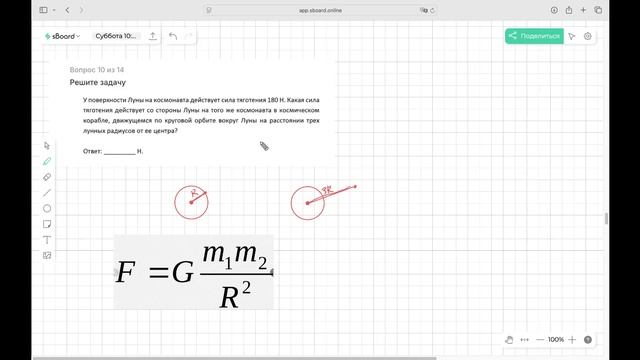Select the eraser tool
640x360 pixels.
coord(47,177)
